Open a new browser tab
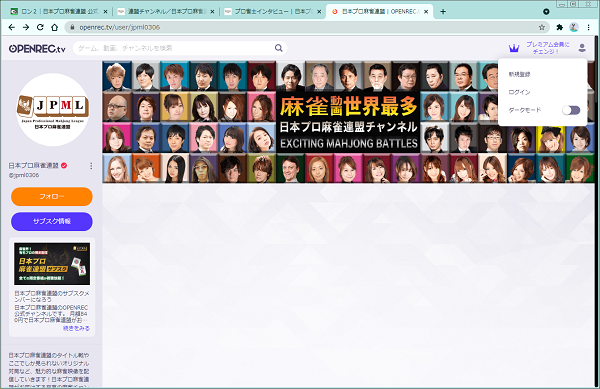600x389 pixels. click(x=443, y=11)
